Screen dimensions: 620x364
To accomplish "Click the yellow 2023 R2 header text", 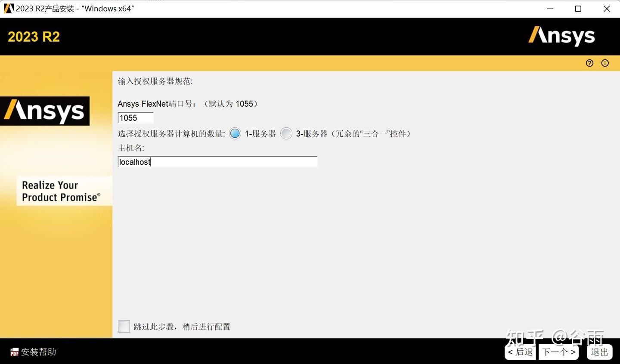I will [x=34, y=37].
